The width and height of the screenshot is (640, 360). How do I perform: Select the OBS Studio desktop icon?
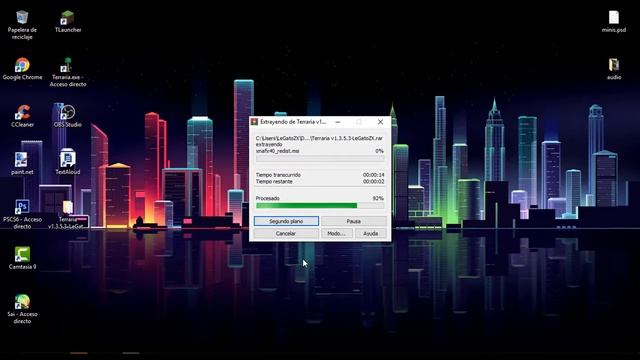point(68,116)
